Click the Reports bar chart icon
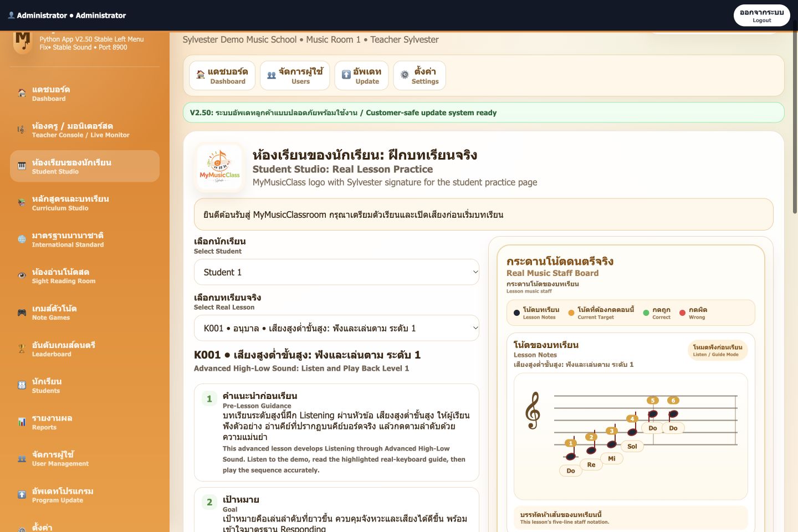 tap(22, 422)
